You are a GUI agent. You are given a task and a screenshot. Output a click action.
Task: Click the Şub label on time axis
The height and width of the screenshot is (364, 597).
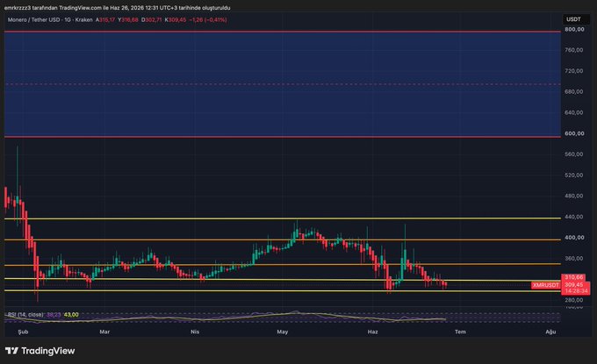(x=23, y=332)
